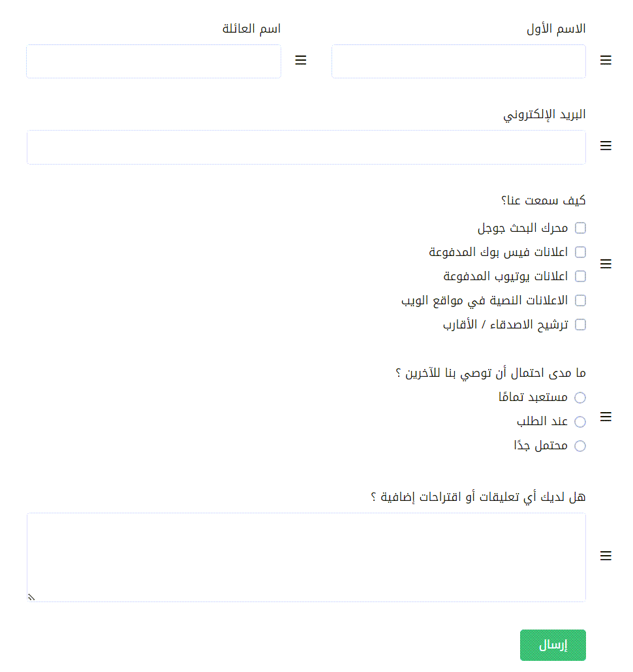Select the مستعبد تمامًا radio option
The height and width of the screenshot is (672, 633).
[580, 398]
